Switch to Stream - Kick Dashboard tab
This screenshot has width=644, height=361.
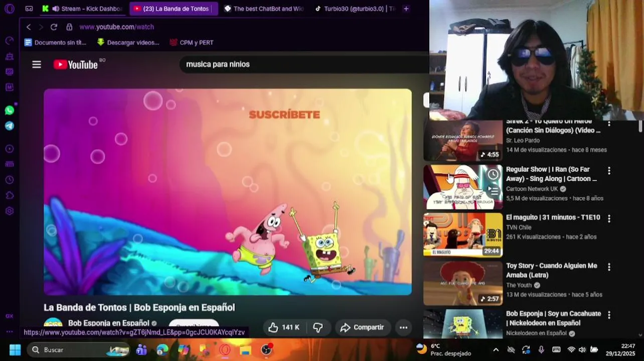point(83,9)
